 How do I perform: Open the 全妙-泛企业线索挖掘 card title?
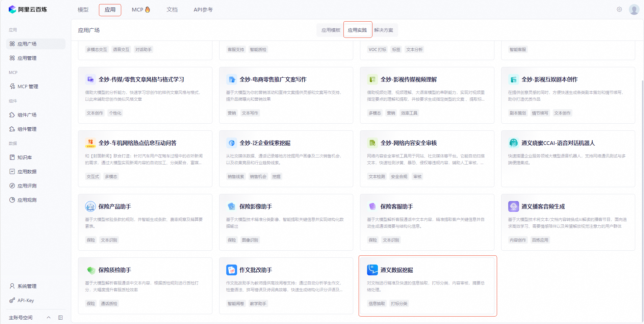point(265,143)
